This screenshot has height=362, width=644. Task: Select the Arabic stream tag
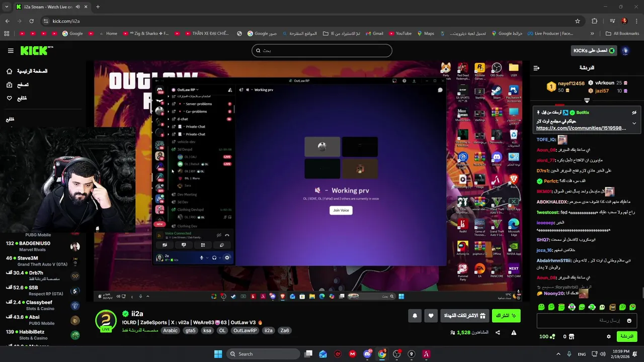pyautogui.click(x=171, y=330)
